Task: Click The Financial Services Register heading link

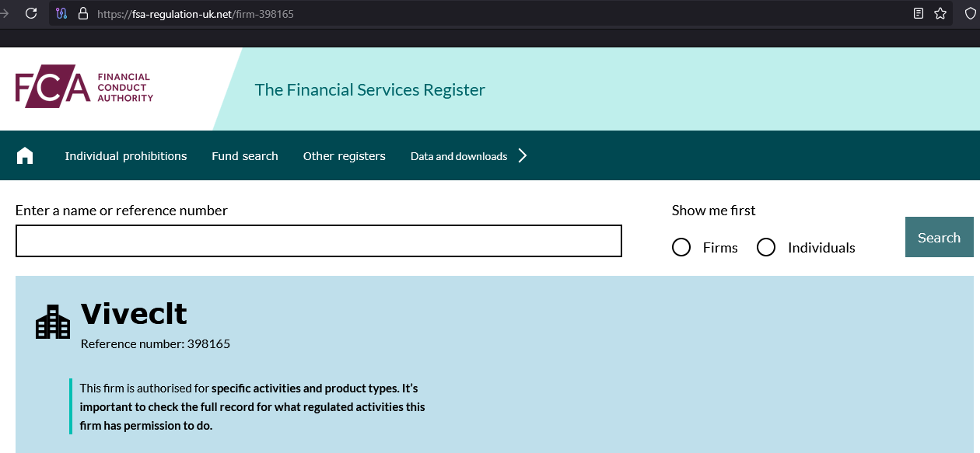Action: 370,90
